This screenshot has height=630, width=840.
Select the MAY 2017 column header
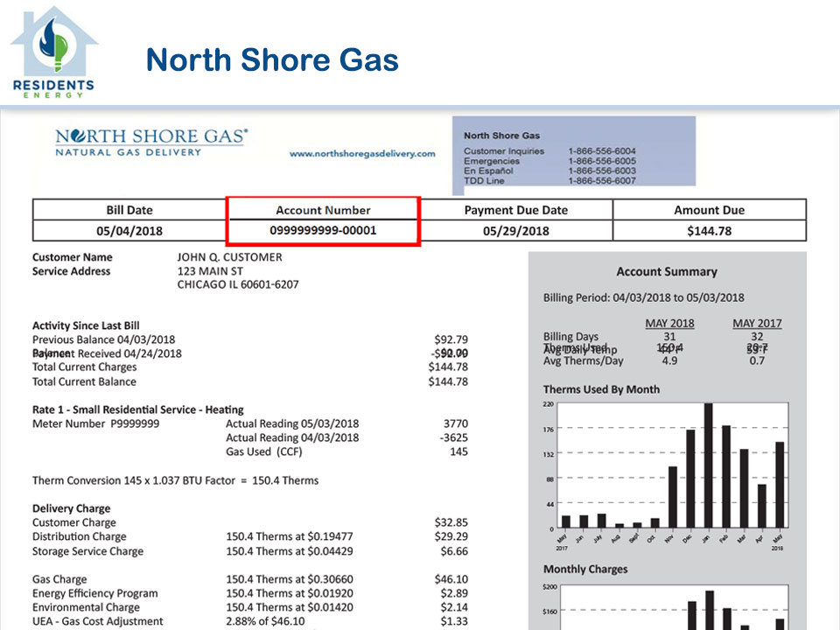pos(757,324)
